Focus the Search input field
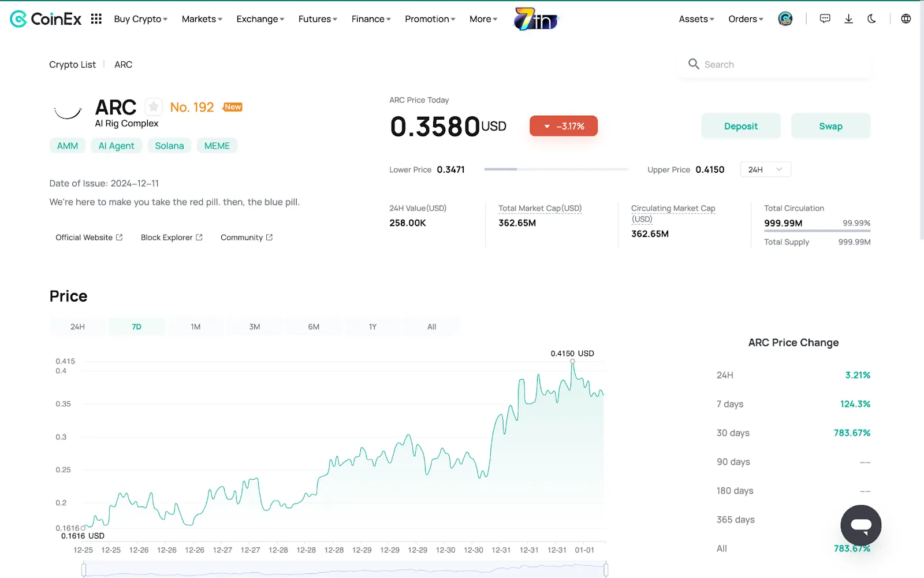The image size is (924, 578). pyautogui.click(x=775, y=64)
